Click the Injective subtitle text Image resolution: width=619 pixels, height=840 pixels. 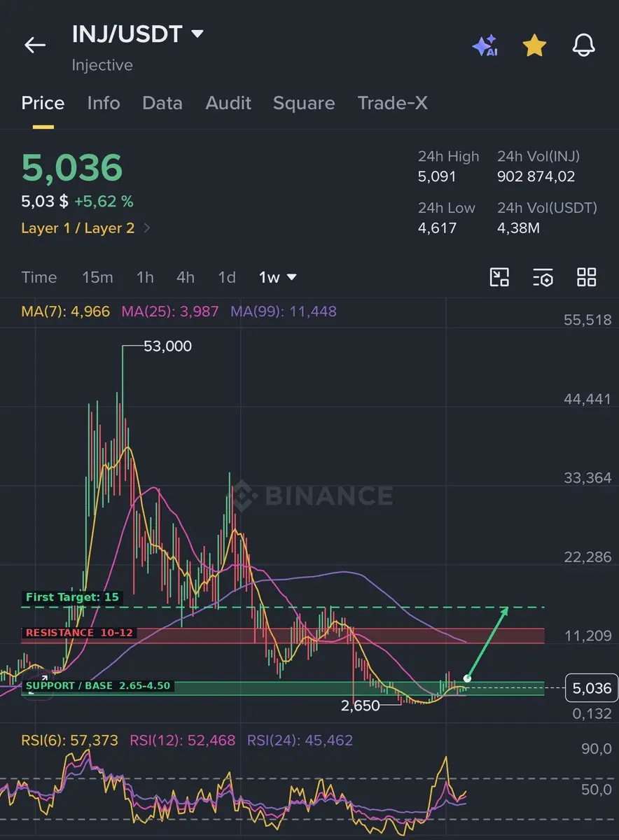pyautogui.click(x=102, y=65)
